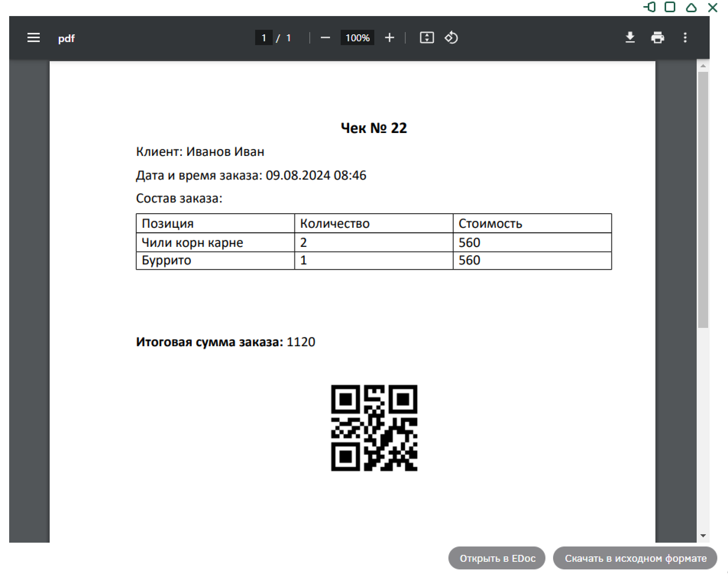Click the green triangle icon in window header
Image resolution: width=728 pixels, height=574 pixels.
pyautogui.click(x=691, y=7)
